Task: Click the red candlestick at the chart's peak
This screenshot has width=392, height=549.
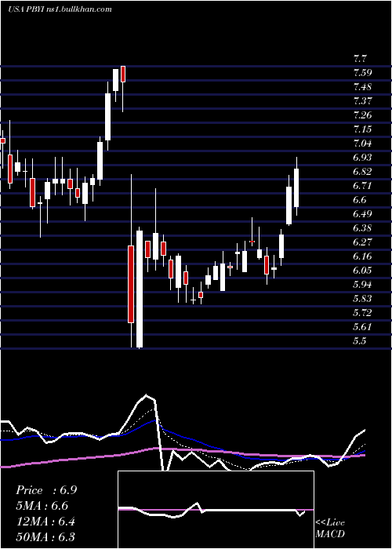Action: coord(123,74)
